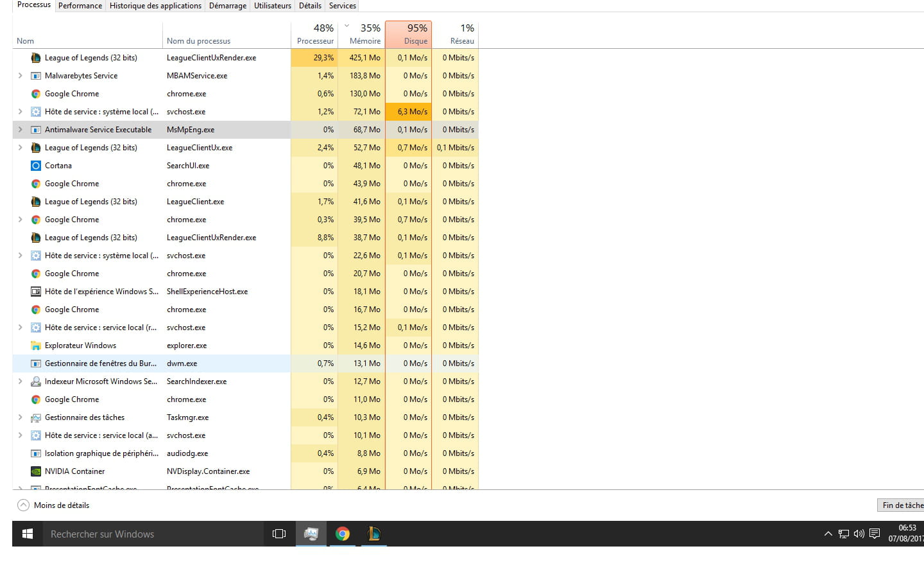Open the Performance tab

(x=80, y=6)
